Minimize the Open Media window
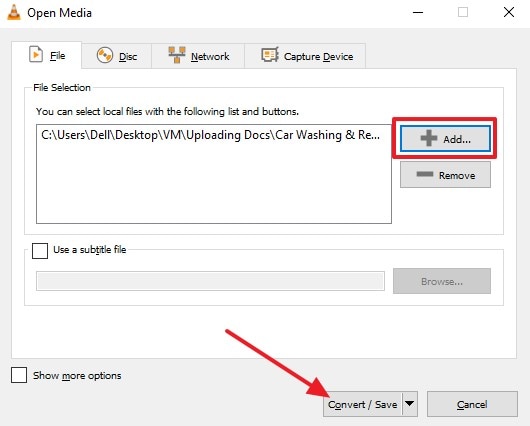 [418, 13]
